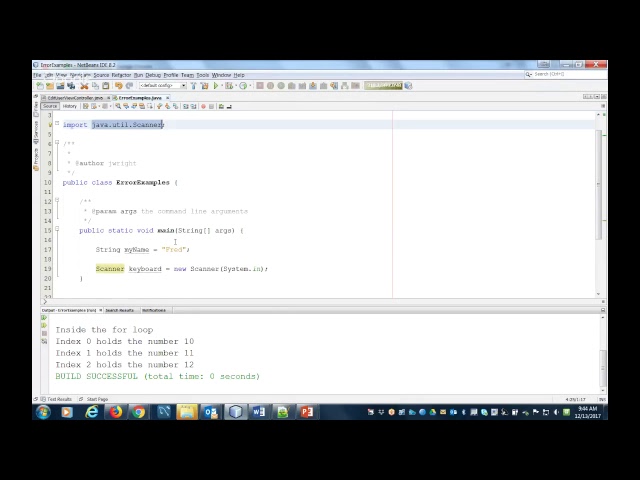Open the Services sidebar panel

(x=36, y=133)
